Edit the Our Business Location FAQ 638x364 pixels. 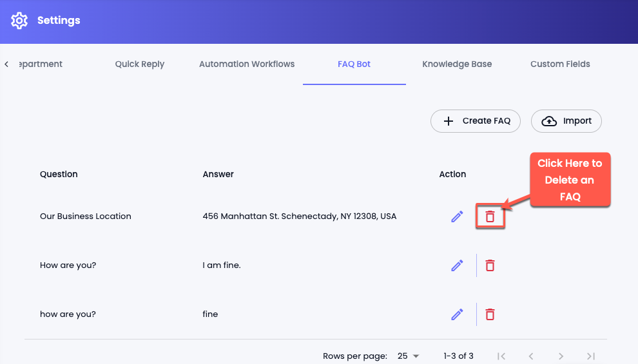click(457, 216)
